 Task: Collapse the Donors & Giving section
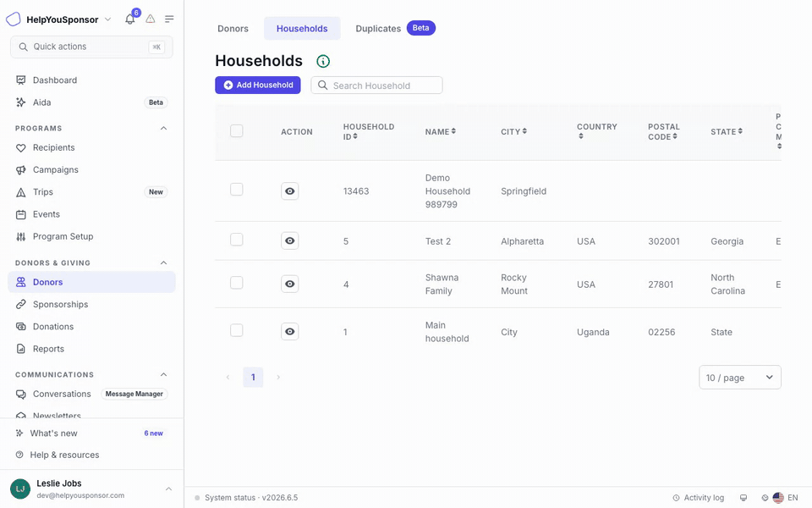point(163,262)
